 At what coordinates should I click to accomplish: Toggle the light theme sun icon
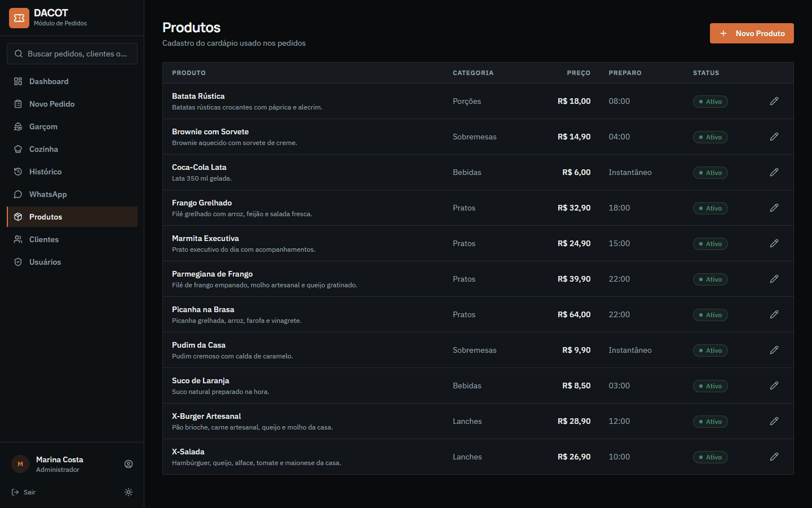coord(129,492)
